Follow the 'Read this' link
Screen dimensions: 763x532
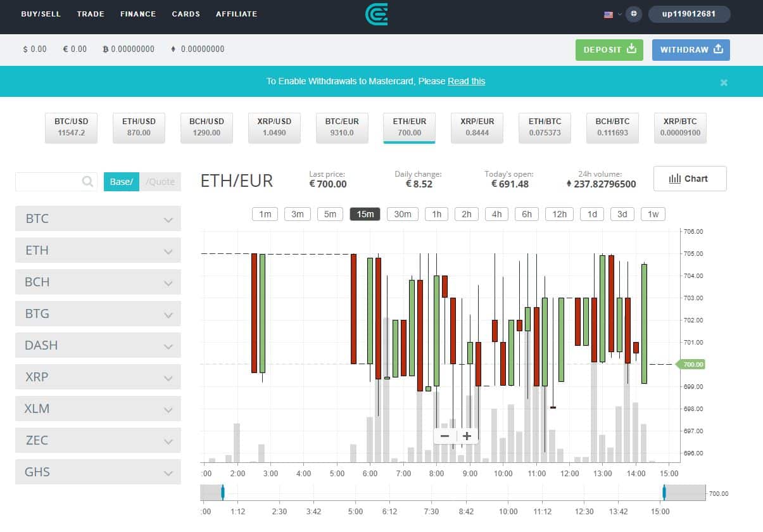pyautogui.click(x=466, y=81)
